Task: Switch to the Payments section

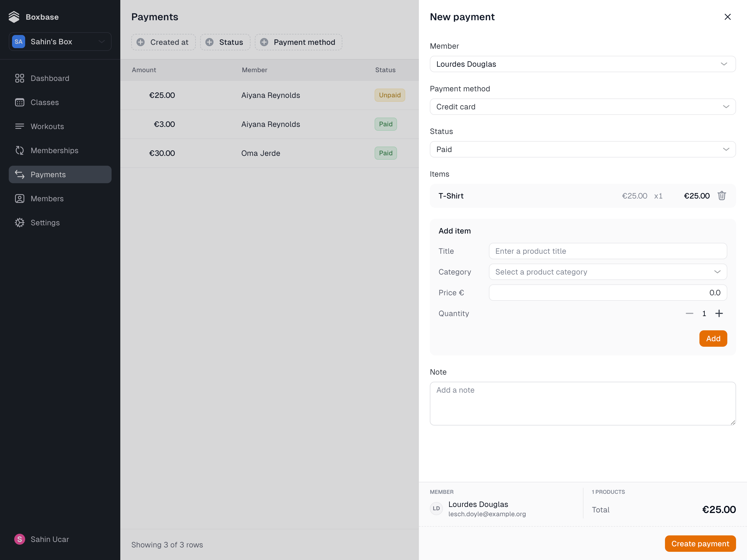Action: tap(48, 174)
